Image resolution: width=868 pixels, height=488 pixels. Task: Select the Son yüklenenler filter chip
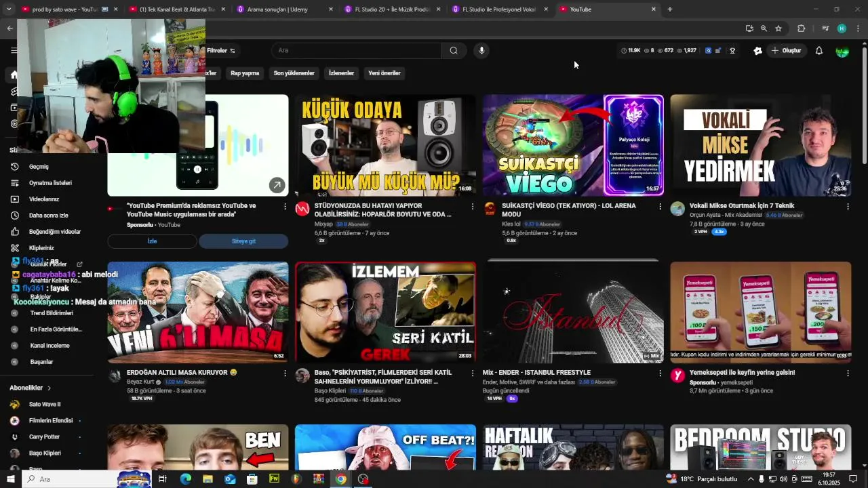(294, 73)
